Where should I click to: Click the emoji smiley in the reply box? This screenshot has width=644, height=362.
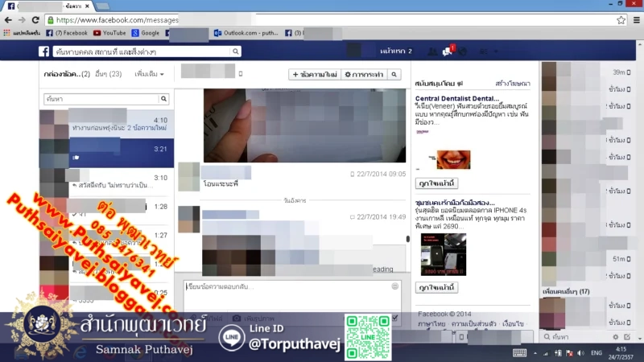pos(394,286)
